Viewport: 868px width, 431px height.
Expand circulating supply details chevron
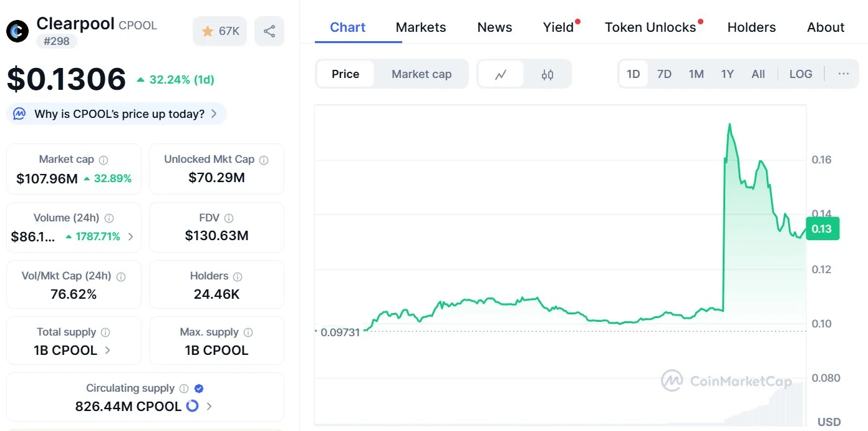click(209, 407)
